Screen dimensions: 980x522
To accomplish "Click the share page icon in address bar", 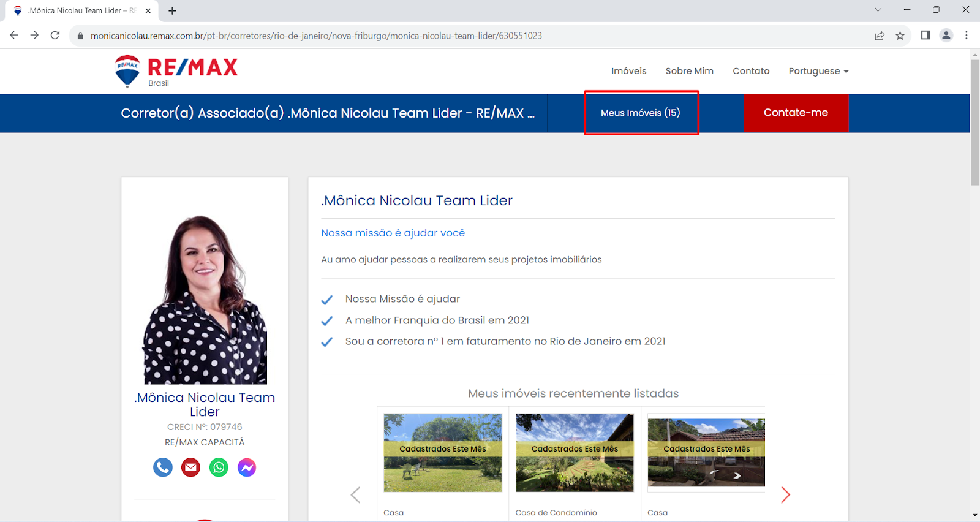I will (880, 36).
